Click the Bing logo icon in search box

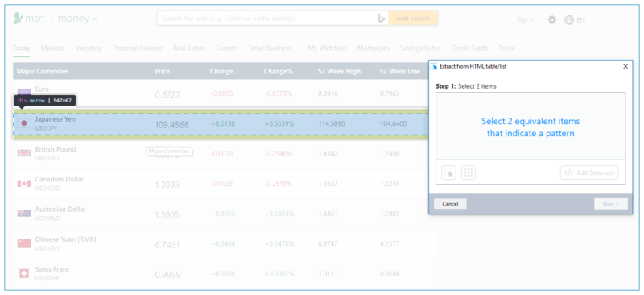tap(382, 19)
